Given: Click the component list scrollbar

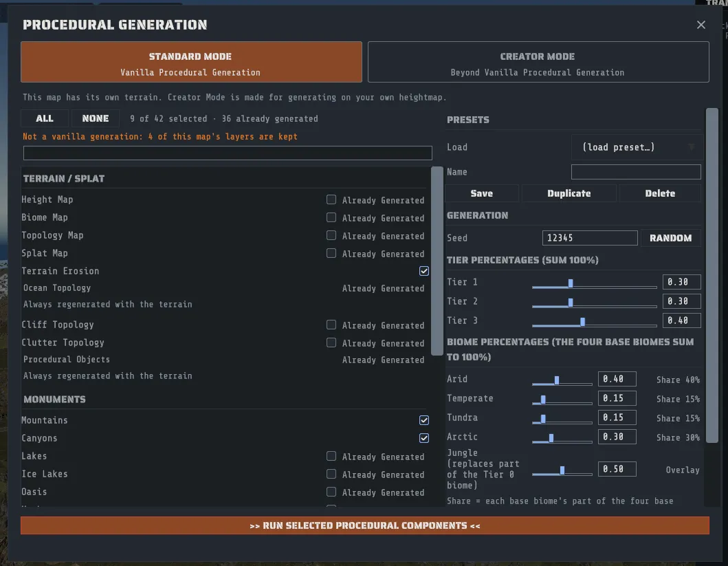Looking at the screenshot, I should point(437,261).
